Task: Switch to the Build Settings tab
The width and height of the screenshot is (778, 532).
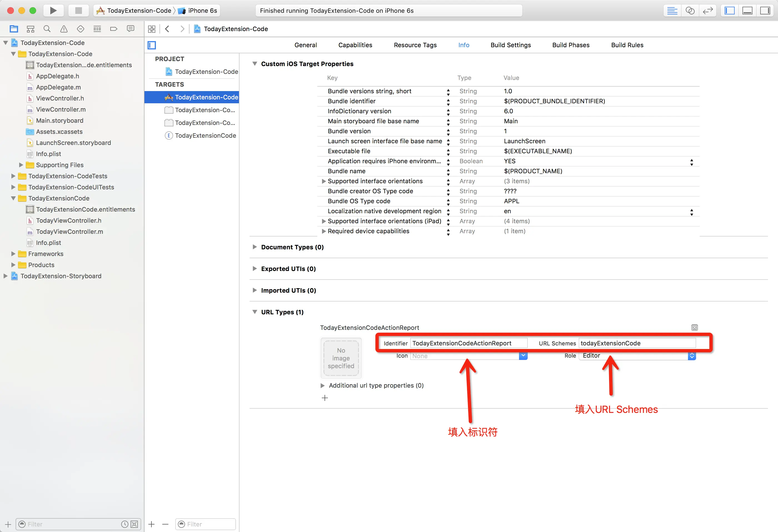Action: pos(510,45)
